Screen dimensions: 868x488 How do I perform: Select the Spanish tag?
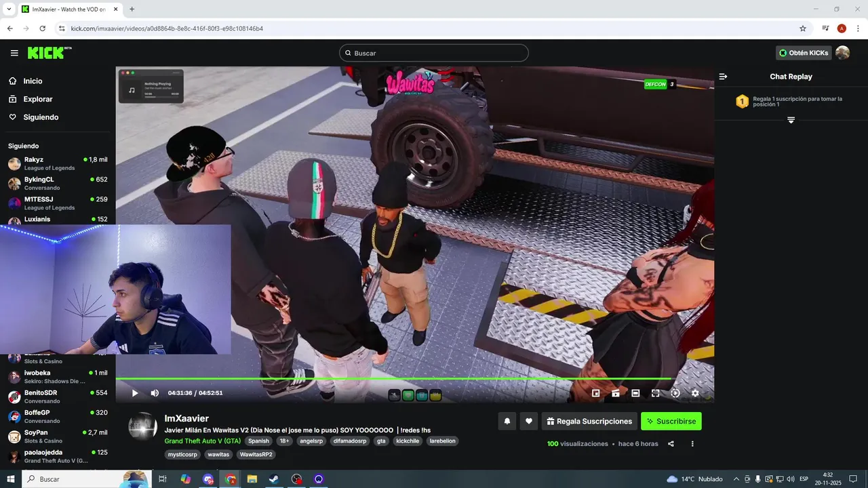point(258,441)
